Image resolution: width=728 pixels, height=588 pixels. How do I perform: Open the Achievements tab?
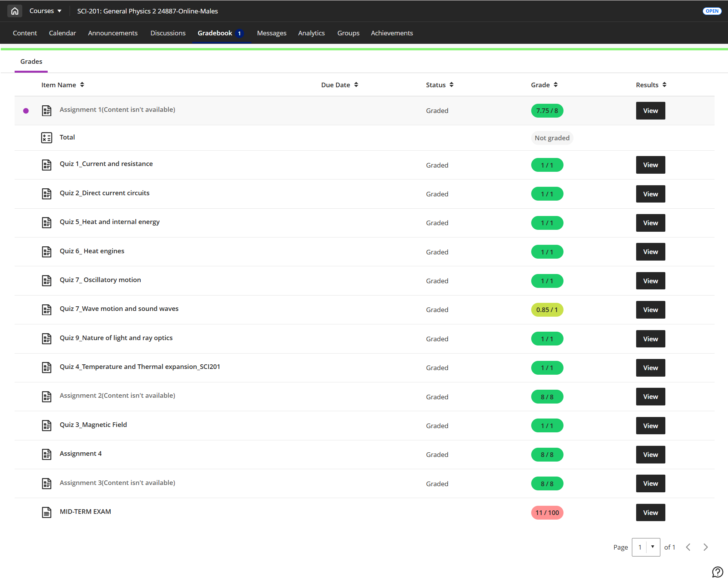(392, 33)
